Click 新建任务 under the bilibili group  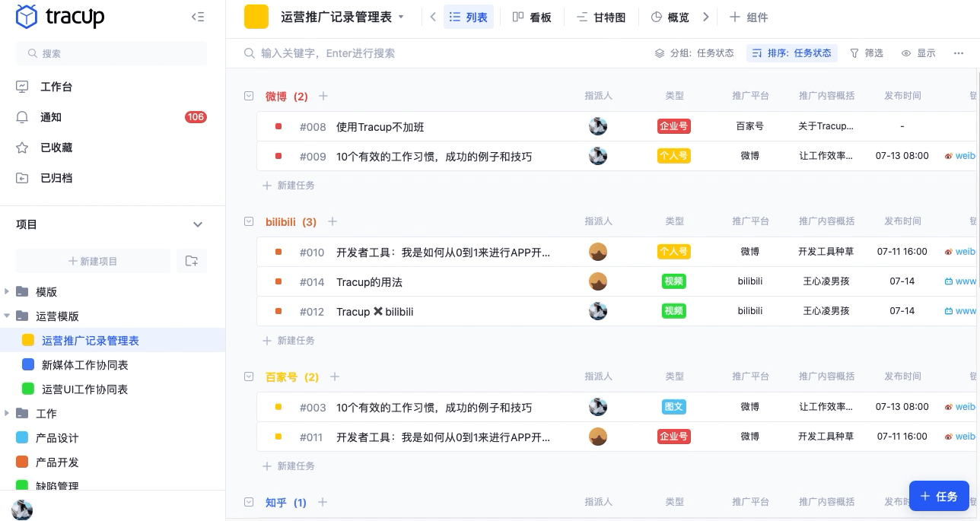(x=288, y=340)
